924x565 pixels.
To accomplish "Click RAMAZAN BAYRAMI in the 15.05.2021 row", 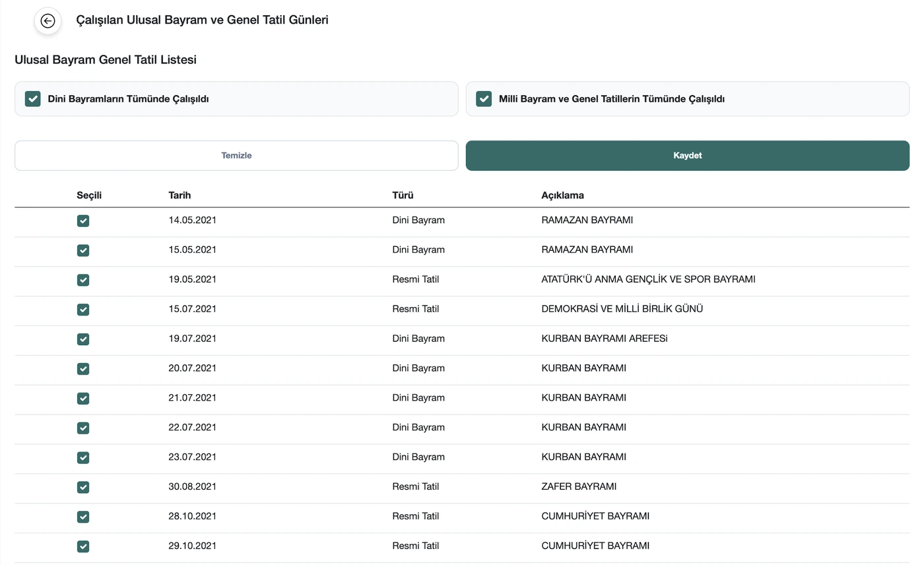I will tap(587, 249).
